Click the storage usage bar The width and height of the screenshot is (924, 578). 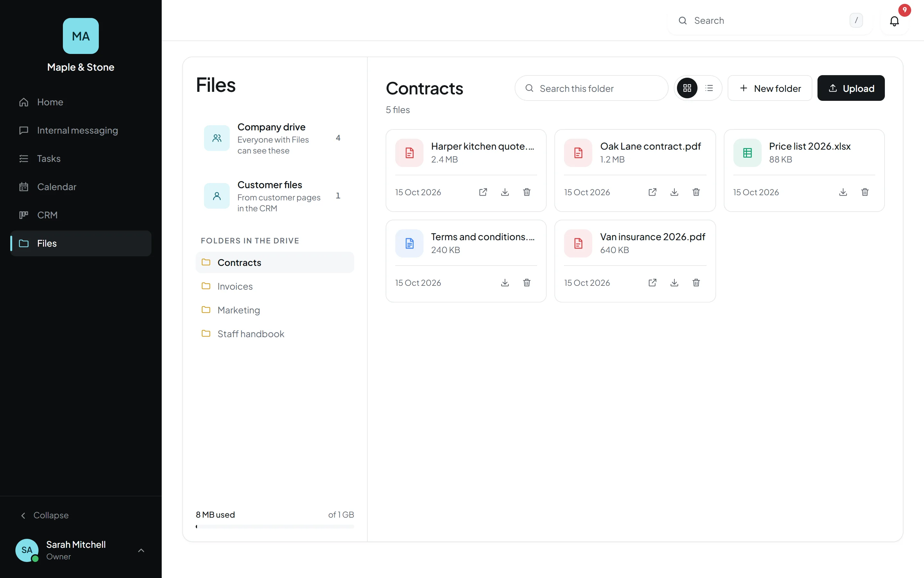tap(275, 526)
